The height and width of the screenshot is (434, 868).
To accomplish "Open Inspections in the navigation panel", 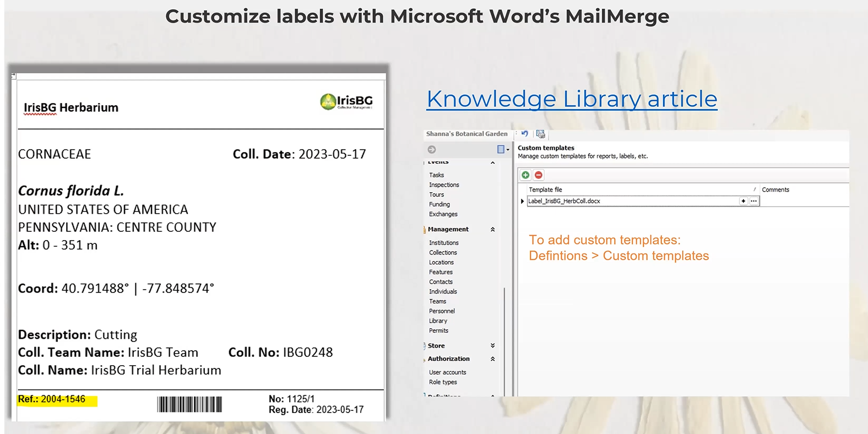I will (x=444, y=185).
